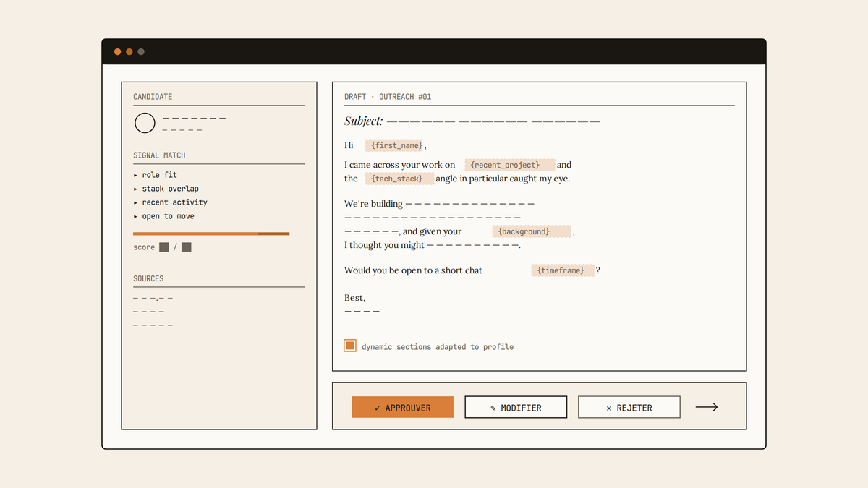This screenshot has height=488, width=868.
Task: Click the first source entry under SOURCES
Action: pyautogui.click(x=153, y=298)
